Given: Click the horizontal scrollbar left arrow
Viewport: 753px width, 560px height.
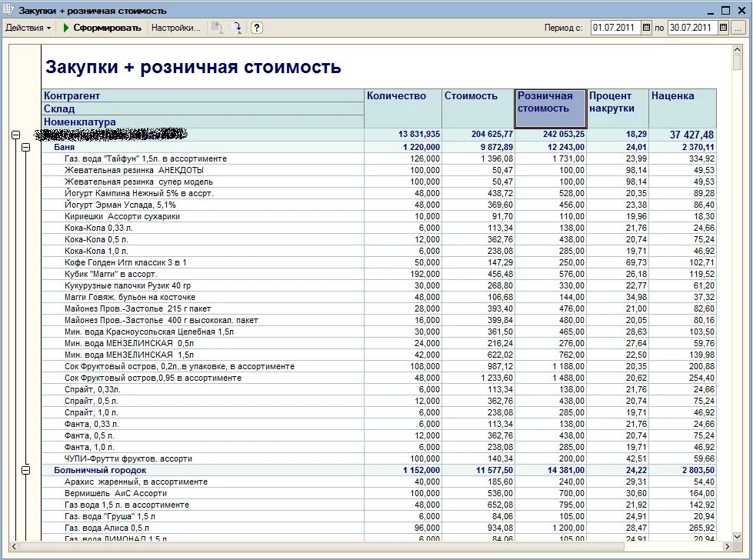Looking at the screenshot, I should 13,546.
